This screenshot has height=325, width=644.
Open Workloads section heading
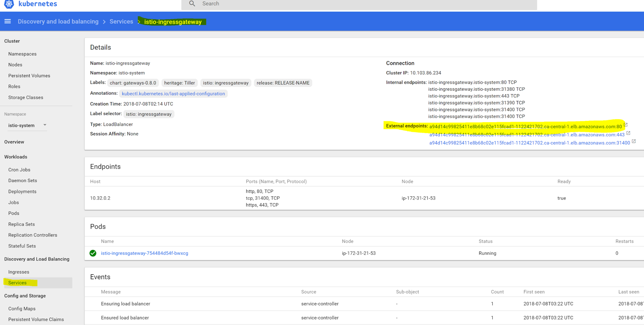click(x=16, y=157)
